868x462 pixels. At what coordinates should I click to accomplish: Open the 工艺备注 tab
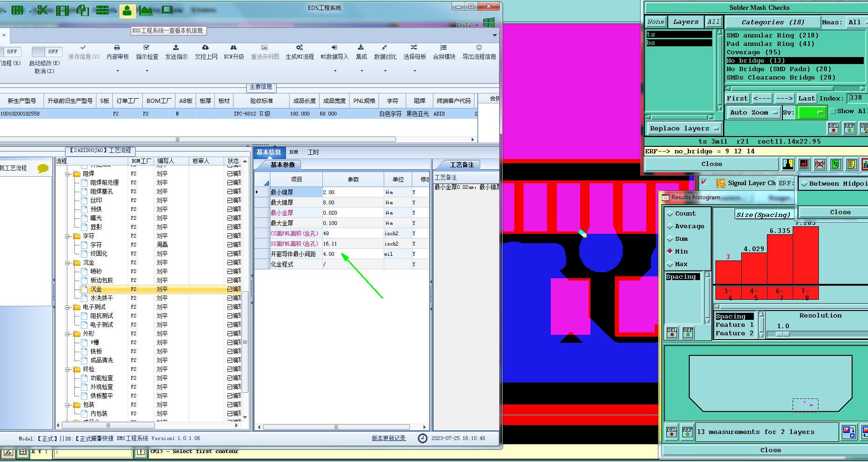pyautogui.click(x=462, y=165)
